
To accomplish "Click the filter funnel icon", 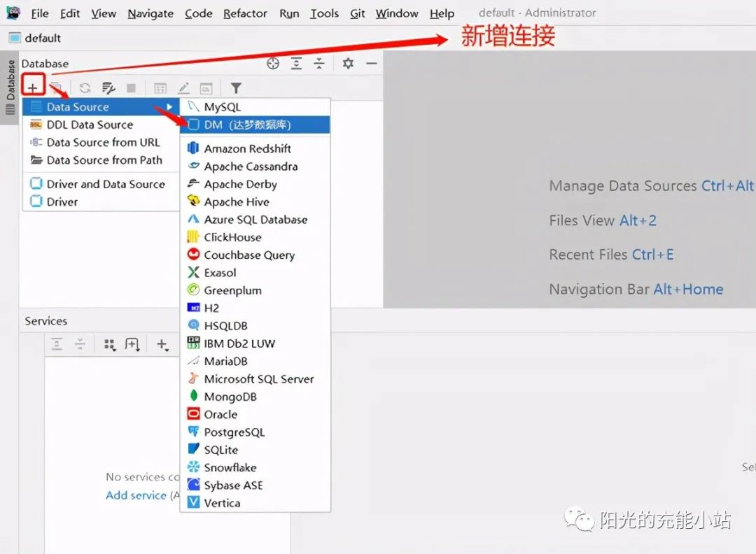I will [x=236, y=88].
